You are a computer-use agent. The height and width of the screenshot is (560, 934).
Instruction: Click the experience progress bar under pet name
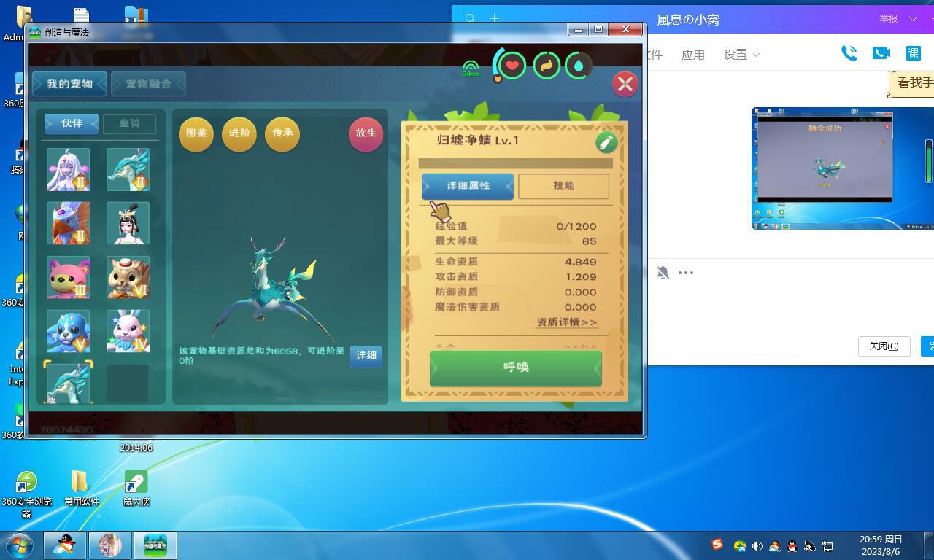point(515,163)
